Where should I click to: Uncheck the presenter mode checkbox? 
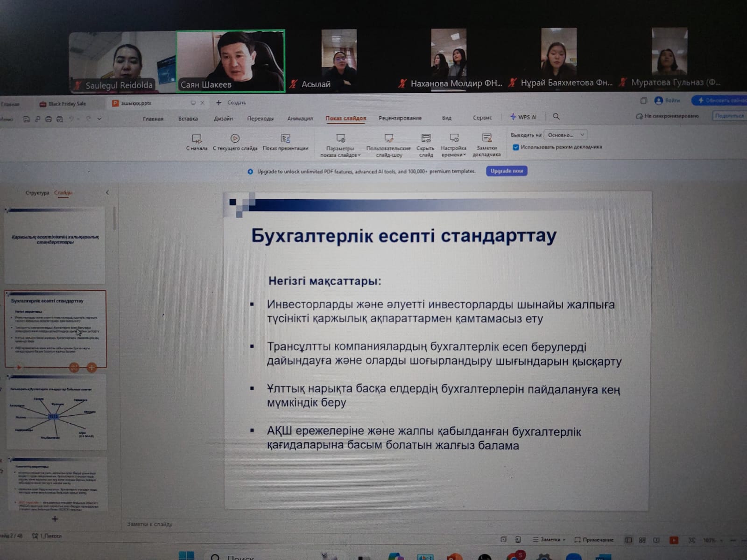(516, 147)
